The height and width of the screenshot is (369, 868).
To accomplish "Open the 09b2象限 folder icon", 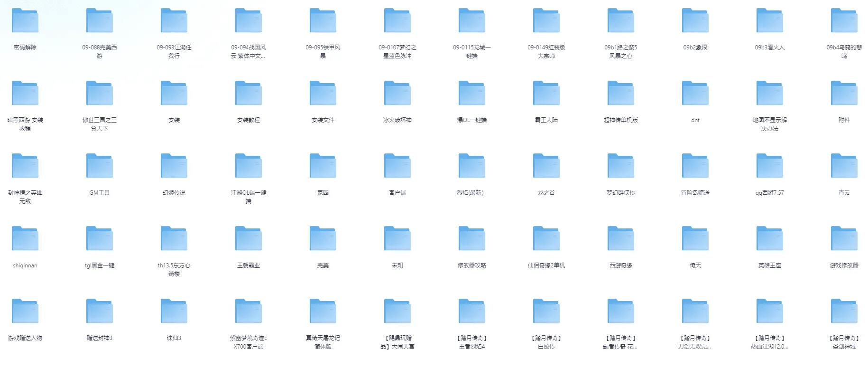I will (695, 21).
